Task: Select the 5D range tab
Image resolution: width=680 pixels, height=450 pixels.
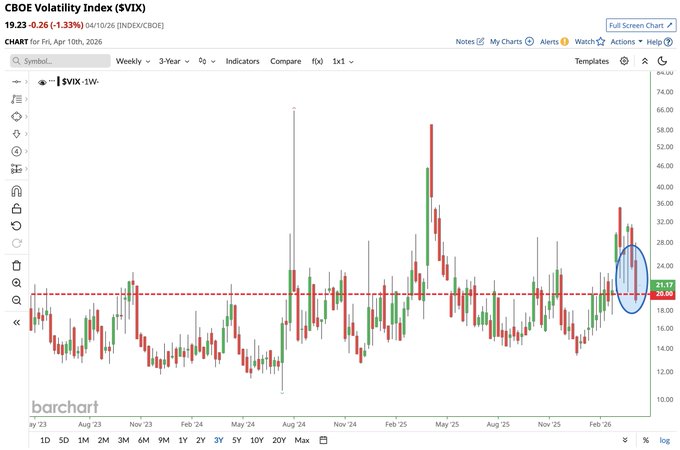Action: click(x=64, y=440)
